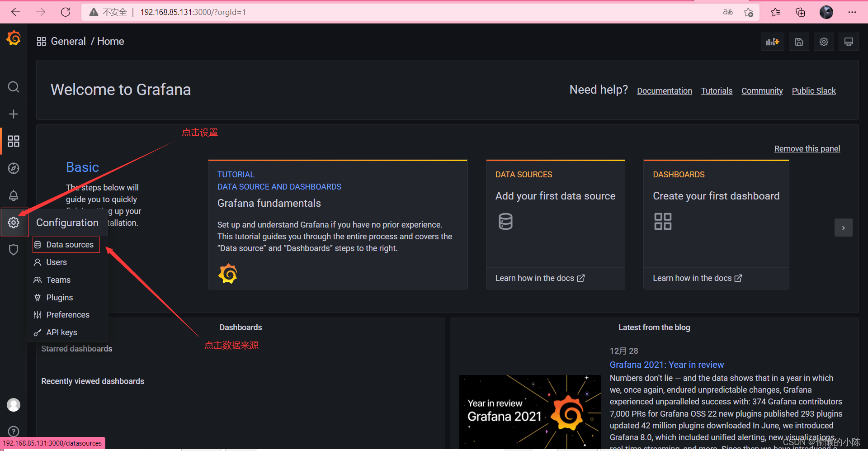Open the Public Slack link
This screenshot has width=868, height=451.
point(813,91)
